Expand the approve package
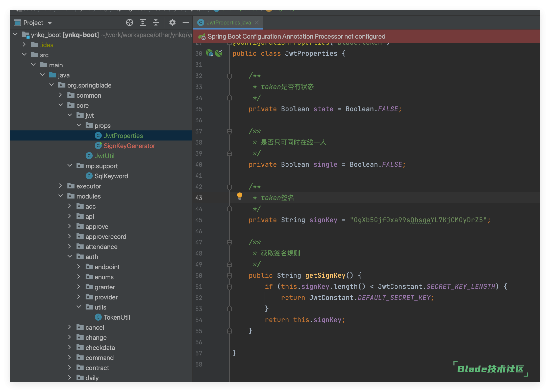 coord(70,226)
